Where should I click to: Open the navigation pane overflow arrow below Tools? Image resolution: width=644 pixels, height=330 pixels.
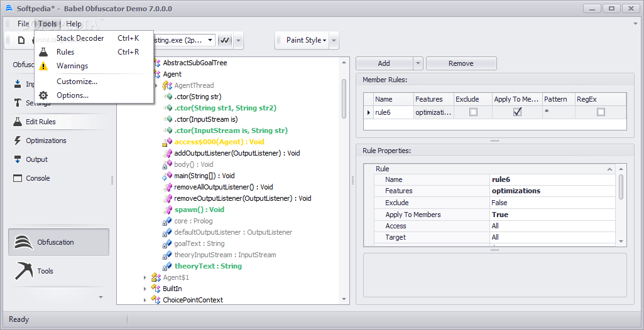(x=101, y=297)
